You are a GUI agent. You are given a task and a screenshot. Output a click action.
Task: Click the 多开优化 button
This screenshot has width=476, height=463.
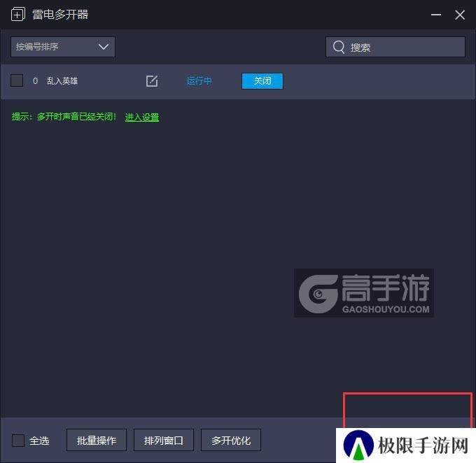pyautogui.click(x=231, y=440)
